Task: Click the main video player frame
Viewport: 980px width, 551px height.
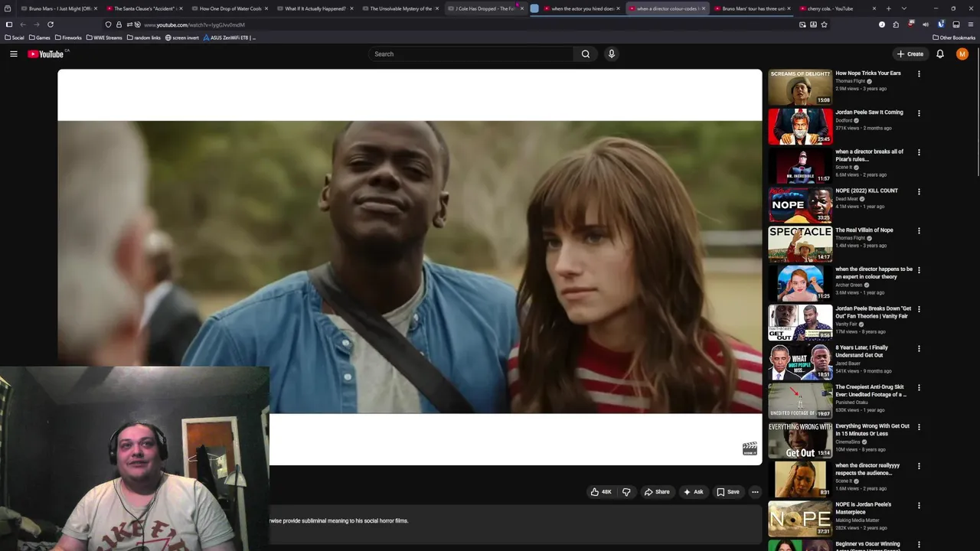Action: [410, 267]
